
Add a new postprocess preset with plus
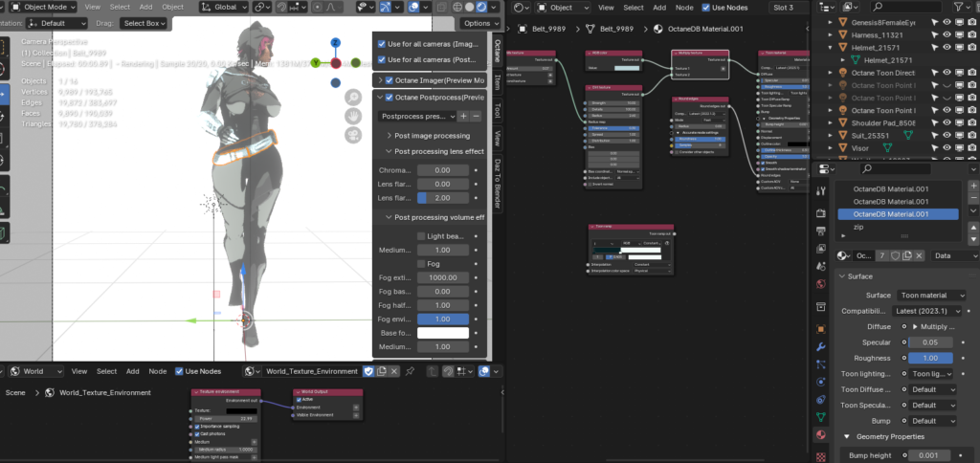coord(463,116)
